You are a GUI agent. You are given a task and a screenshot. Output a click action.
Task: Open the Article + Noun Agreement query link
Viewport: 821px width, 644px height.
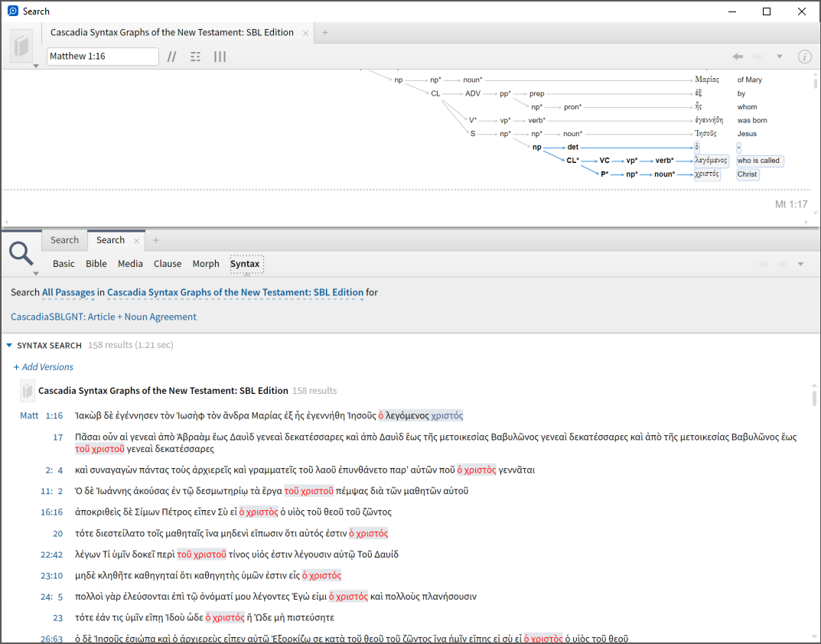pos(103,317)
